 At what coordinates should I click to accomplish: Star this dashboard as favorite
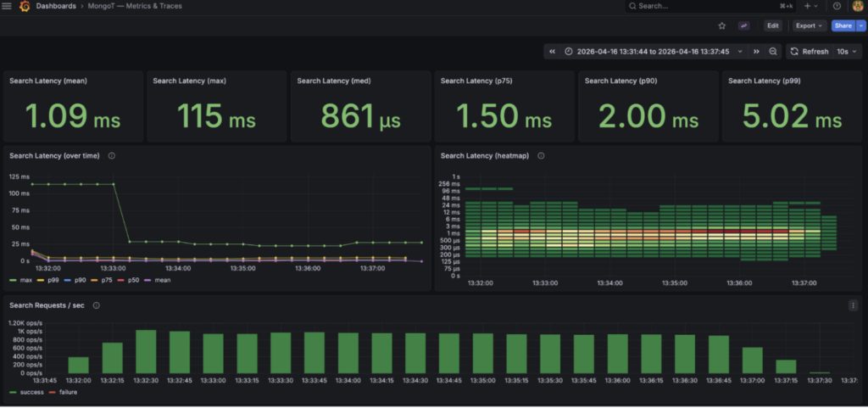pyautogui.click(x=722, y=25)
